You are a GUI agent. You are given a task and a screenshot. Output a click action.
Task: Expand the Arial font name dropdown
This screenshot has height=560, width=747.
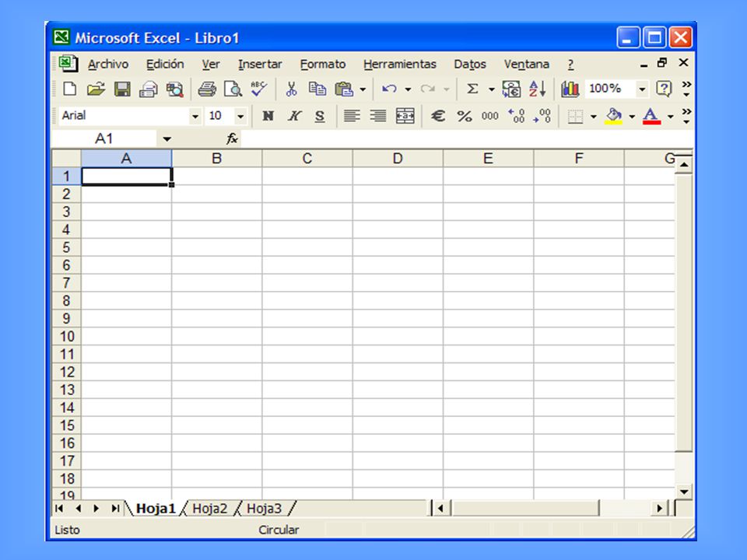pos(195,116)
